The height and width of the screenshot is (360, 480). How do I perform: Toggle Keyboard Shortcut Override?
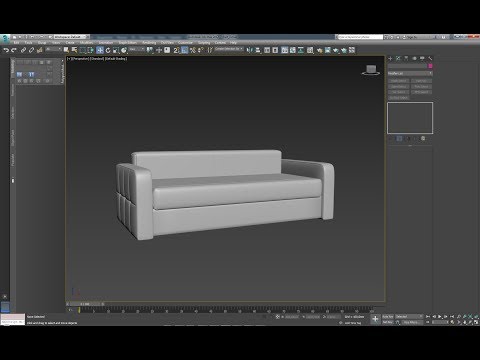point(167,50)
